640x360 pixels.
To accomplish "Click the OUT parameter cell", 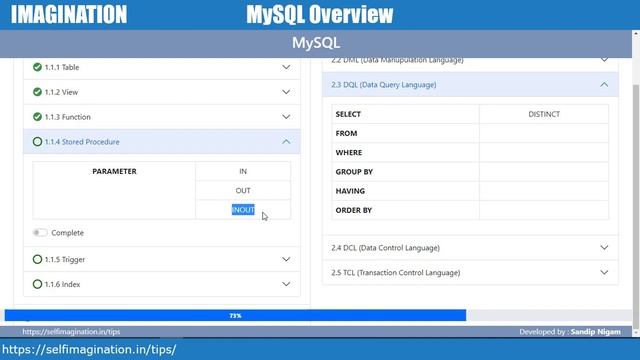I will (243, 191).
